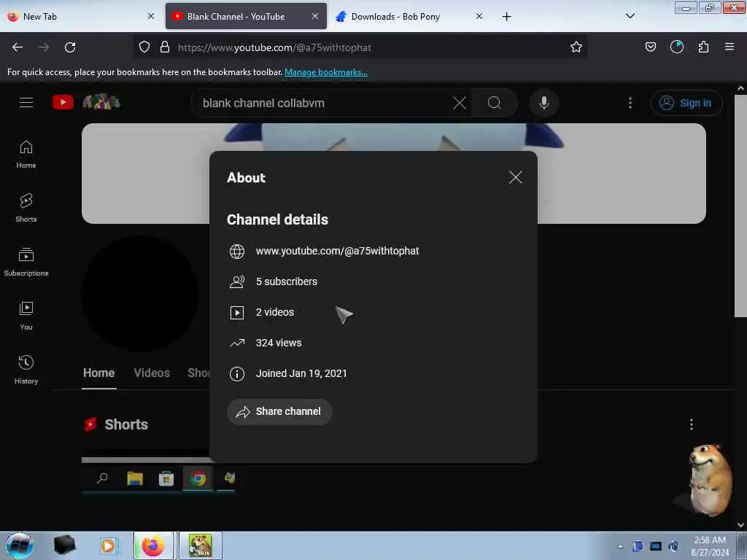Open the Firefox application menu
Image resolution: width=747 pixels, height=560 pixels.
(729, 47)
